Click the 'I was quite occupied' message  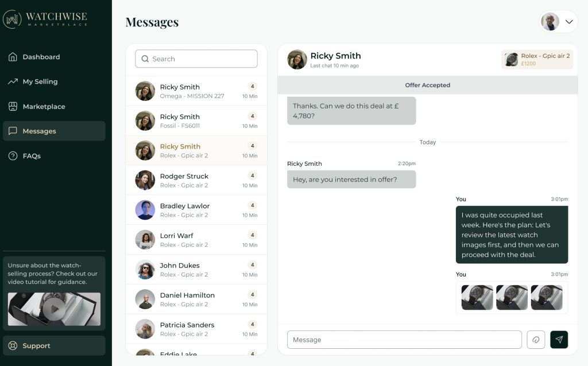tap(512, 235)
